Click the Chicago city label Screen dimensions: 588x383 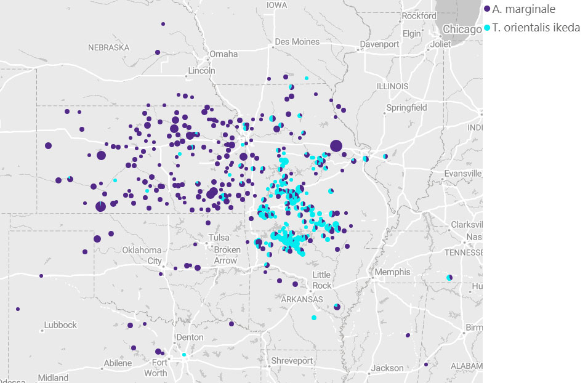click(462, 29)
